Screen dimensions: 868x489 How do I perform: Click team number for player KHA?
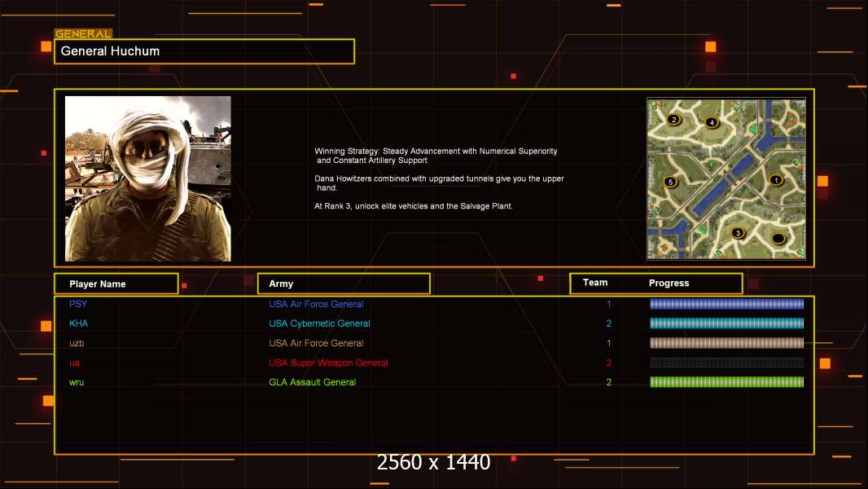tap(609, 324)
